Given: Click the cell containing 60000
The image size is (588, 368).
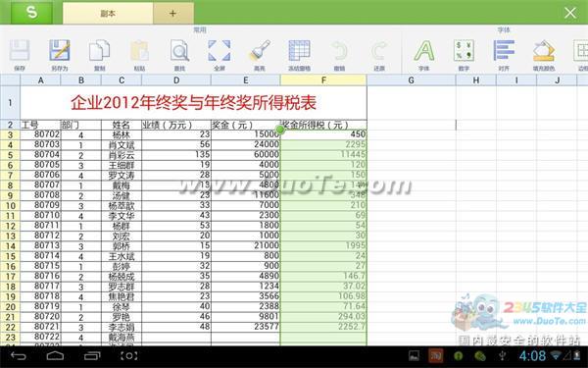Looking at the screenshot, I should coord(246,155).
